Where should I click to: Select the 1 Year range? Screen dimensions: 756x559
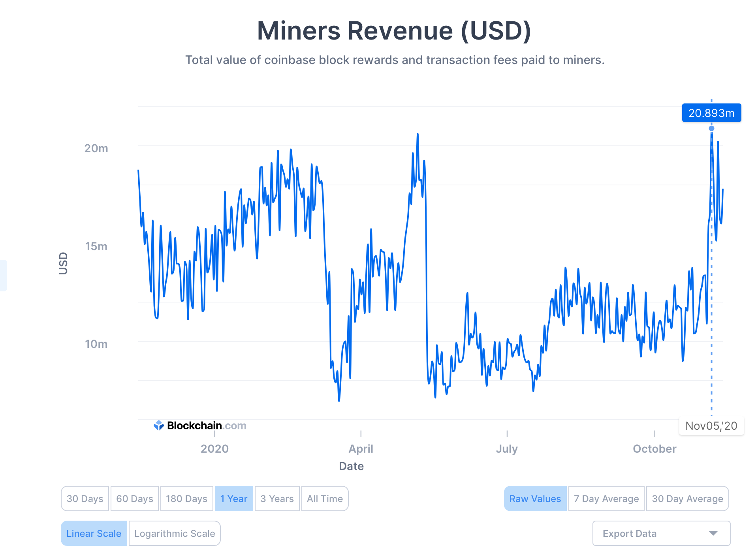tap(234, 499)
